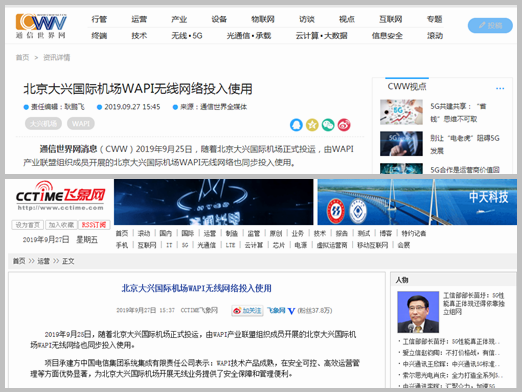Open thumbnail for 5G共建共享 article
Image resolution: width=522 pixels, height=392 pixels.
click(x=401, y=112)
